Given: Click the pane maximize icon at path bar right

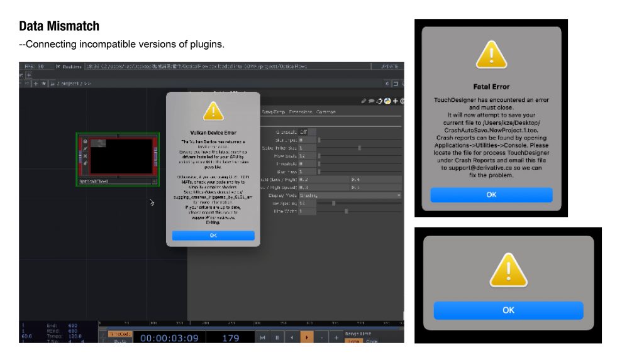Looking at the screenshot, I should (x=396, y=84).
